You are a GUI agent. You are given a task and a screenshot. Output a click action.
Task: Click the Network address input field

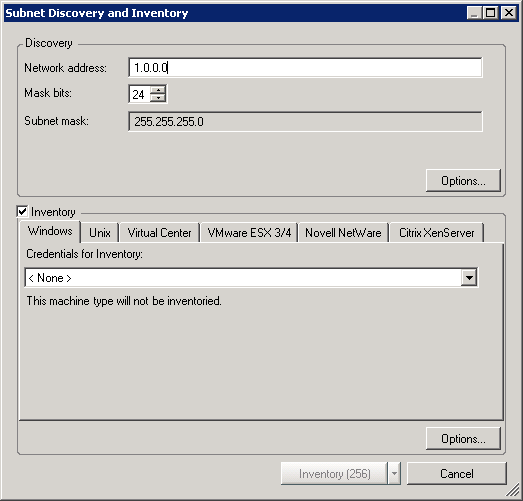point(305,67)
